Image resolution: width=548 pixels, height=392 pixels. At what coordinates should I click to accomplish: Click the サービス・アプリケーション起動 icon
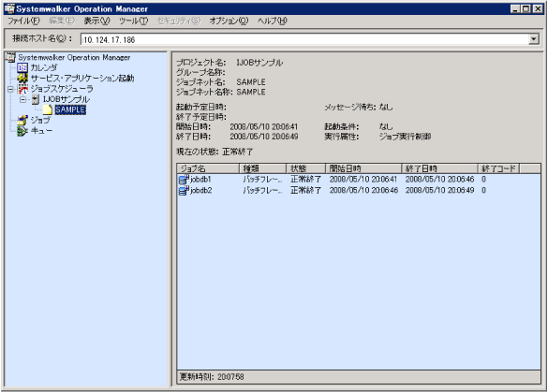coord(22,79)
